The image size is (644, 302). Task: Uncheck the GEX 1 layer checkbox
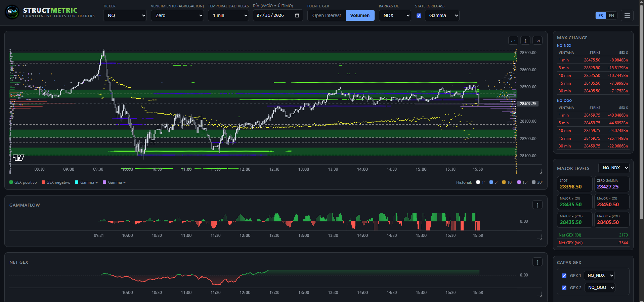(x=564, y=275)
